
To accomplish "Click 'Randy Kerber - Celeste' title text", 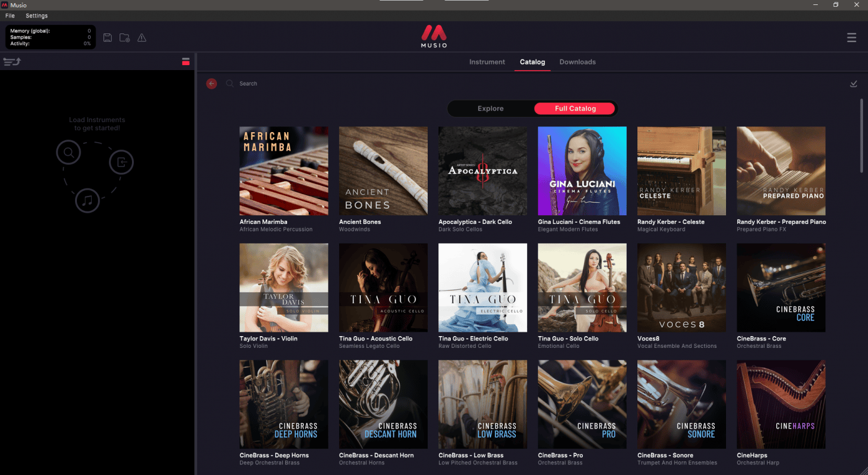I will [x=671, y=222].
